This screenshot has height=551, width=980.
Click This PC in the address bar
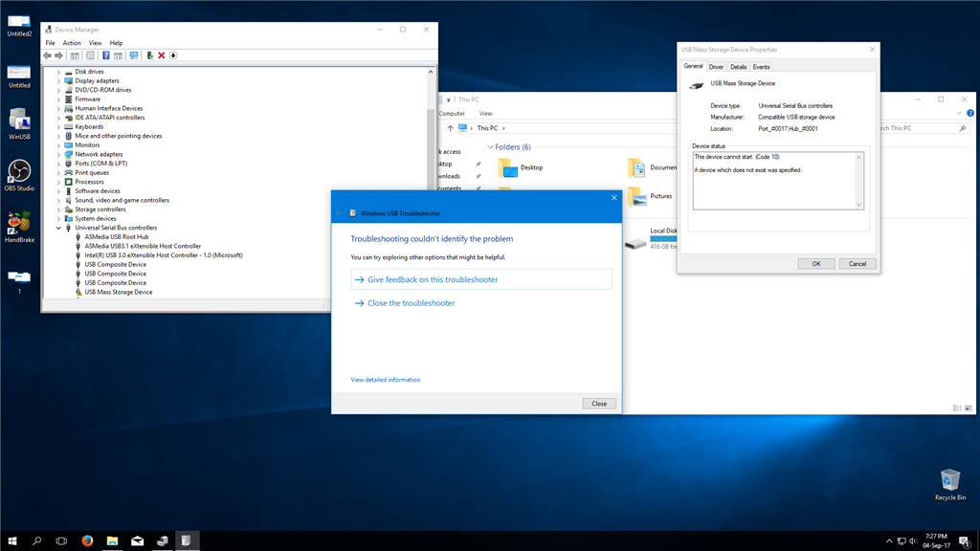click(x=487, y=128)
